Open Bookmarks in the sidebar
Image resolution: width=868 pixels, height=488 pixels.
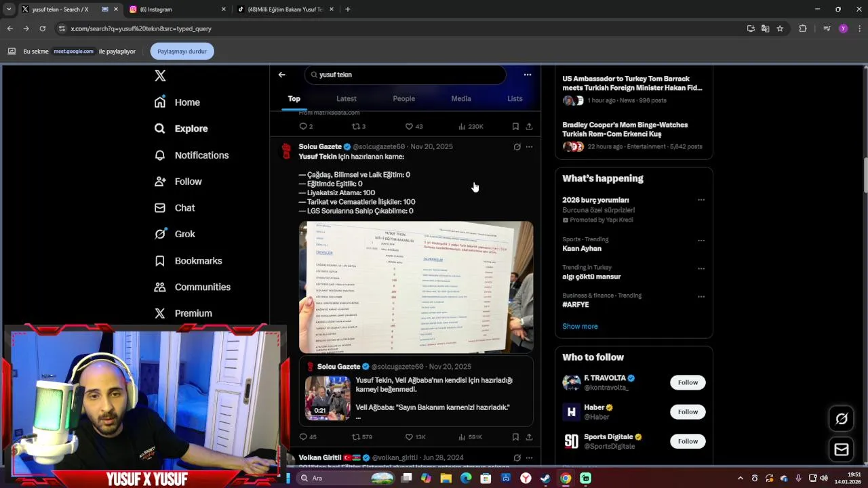tap(188, 261)
